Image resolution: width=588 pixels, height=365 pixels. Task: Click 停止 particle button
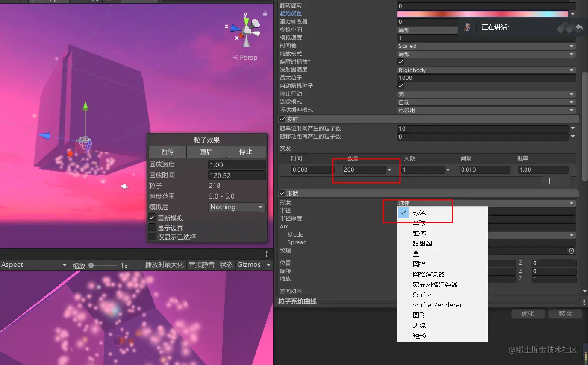[246, 152]
